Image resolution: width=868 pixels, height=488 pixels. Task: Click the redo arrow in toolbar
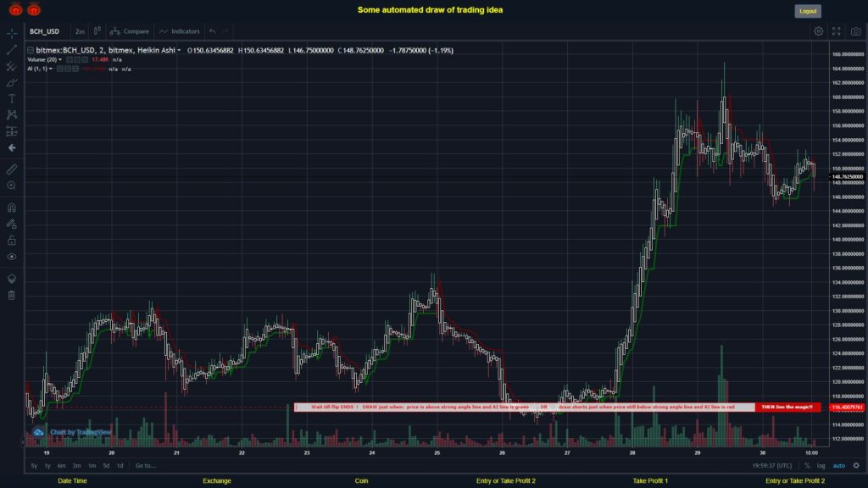[225, 31]
